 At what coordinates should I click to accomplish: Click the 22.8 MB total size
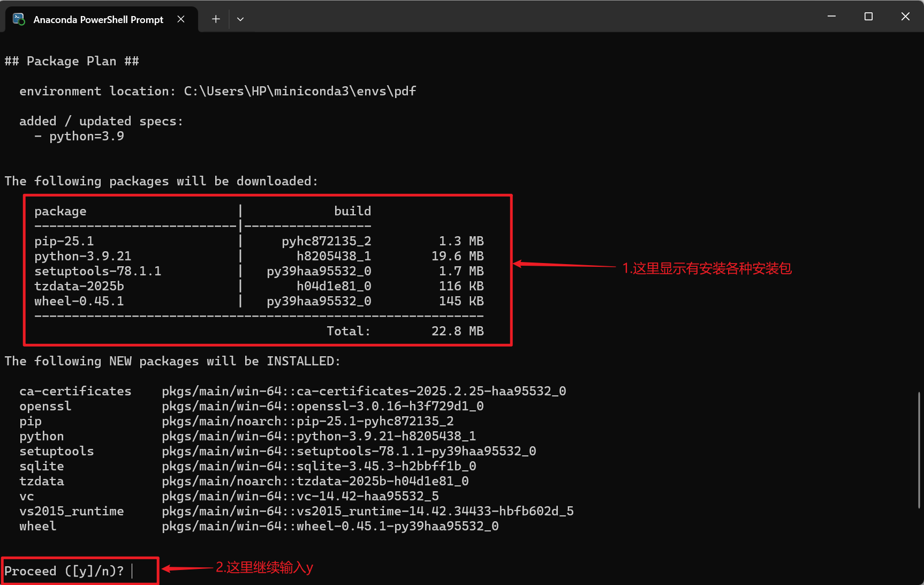[x=458, y=331]
